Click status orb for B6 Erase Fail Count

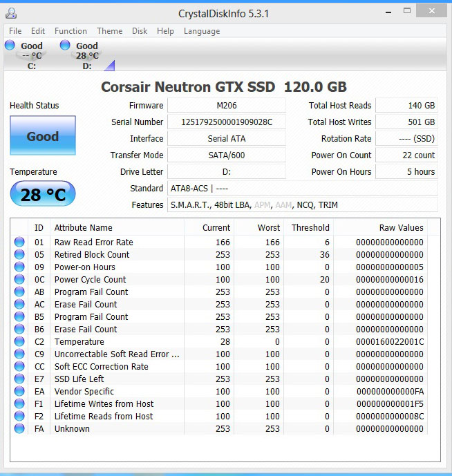pyautogui.click(x=19, y=329)
